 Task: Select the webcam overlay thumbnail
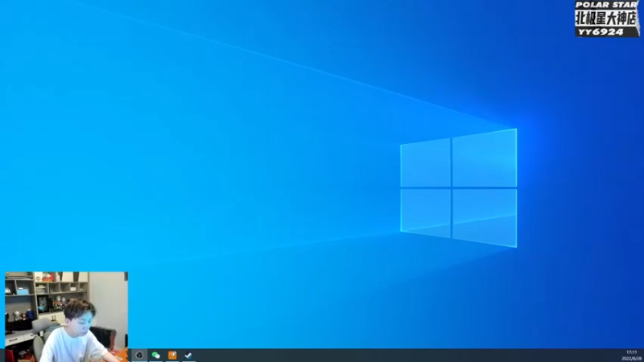(67, 316)
